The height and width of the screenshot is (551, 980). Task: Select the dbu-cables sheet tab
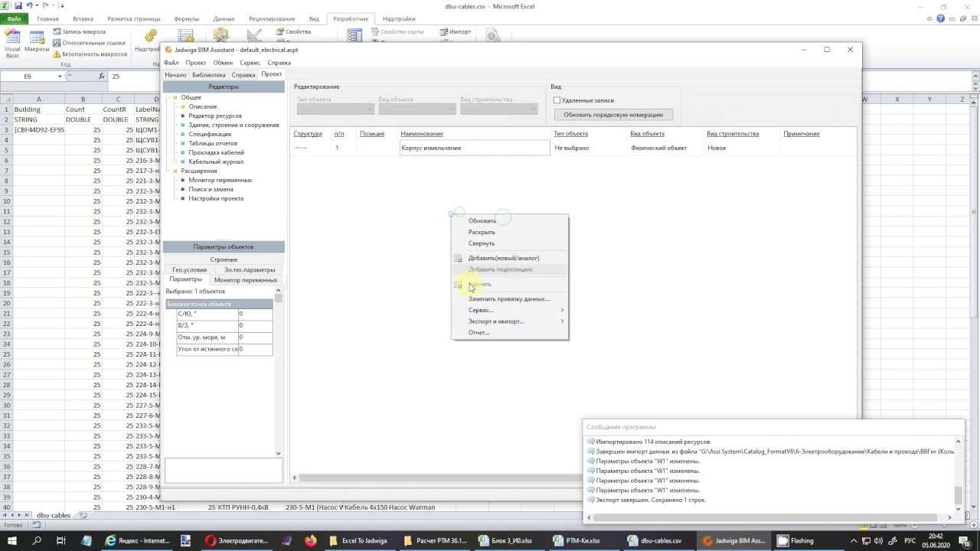(x=54, y=516)
